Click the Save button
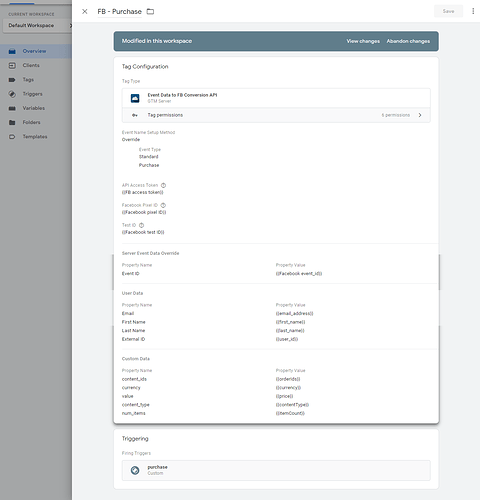Viewport: 480px width, 500px height. [448, 11]
